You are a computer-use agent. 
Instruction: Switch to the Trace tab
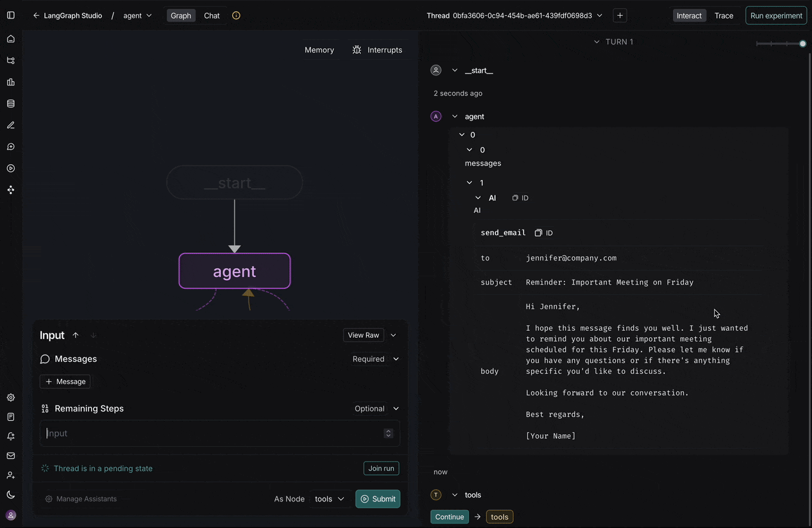[724, 15]
